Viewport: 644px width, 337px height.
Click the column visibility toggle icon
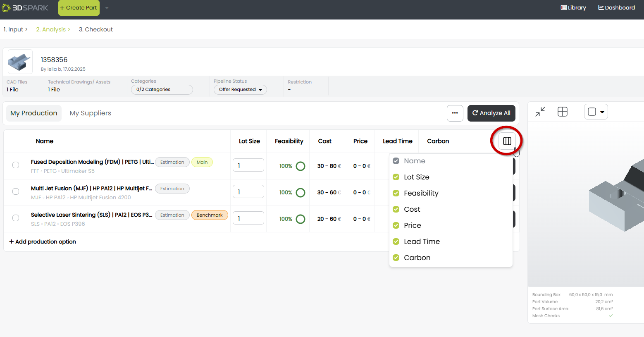[507, 141]
